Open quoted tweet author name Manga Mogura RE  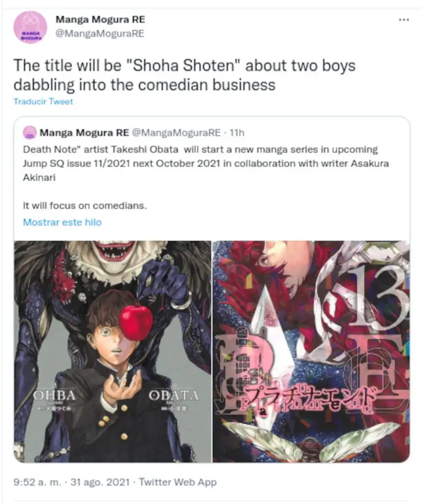(x=84, y=132)
